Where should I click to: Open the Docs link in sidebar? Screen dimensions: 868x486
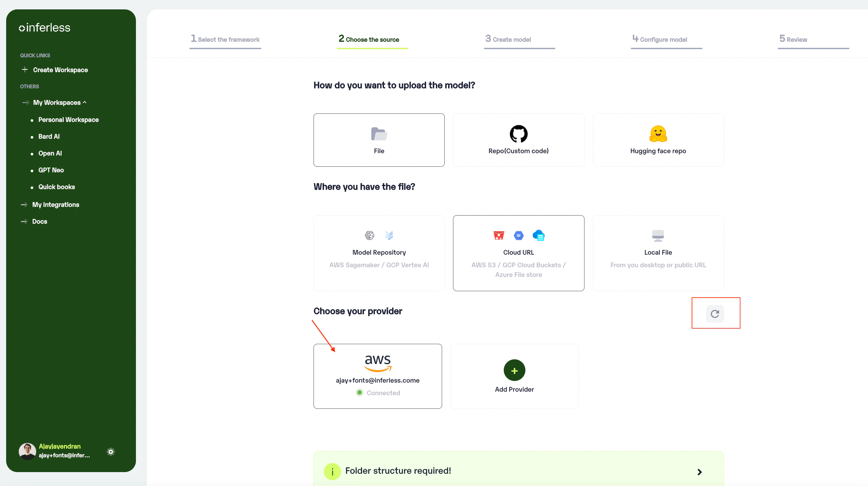39,221
